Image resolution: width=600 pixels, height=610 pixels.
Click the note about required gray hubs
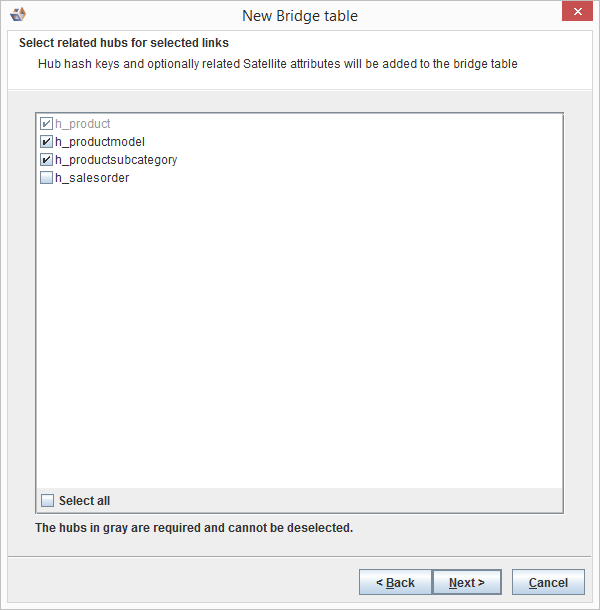point(194,527)
